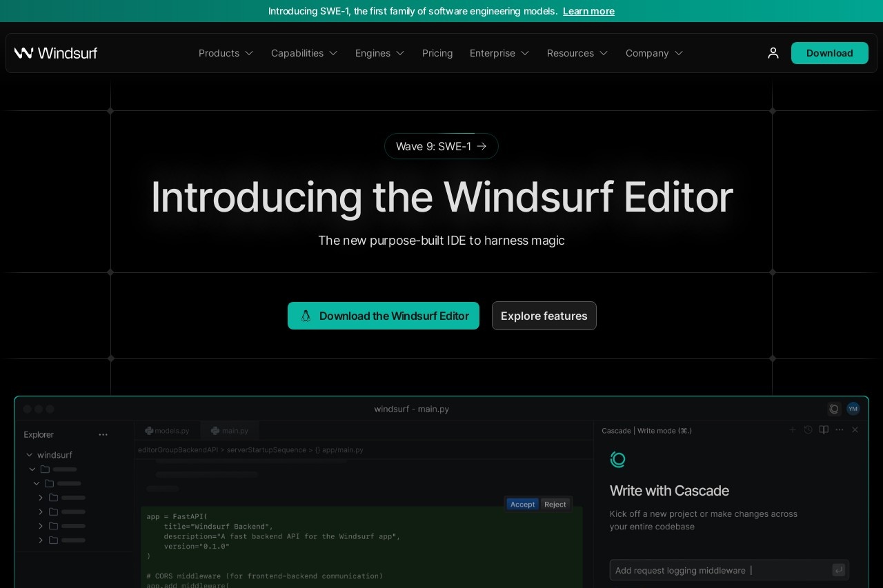Expand the Capabilities dropdown menu
The image size is (883, 588).
(304, 53)
